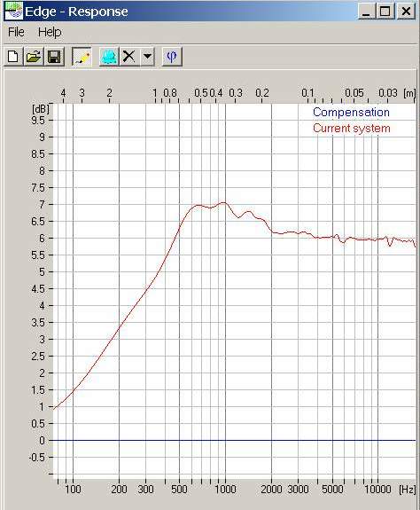This screenshot has width=420, height=510.
Task: Open a file with the folder icon
Action: pyautogui.click(x=34, y=57)
